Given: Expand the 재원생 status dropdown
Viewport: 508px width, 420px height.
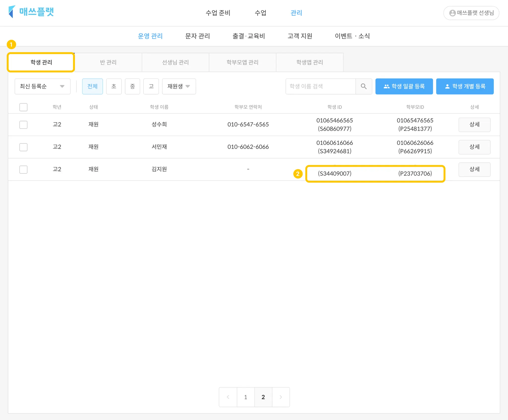Looking at the screenshot, I should [x=179, y=86].
